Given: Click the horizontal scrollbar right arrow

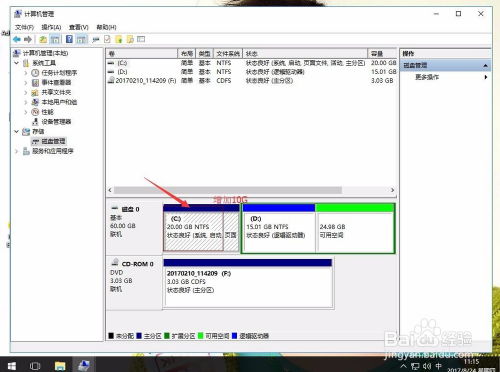Looking at the screenshot, I should tap(393, 190).
